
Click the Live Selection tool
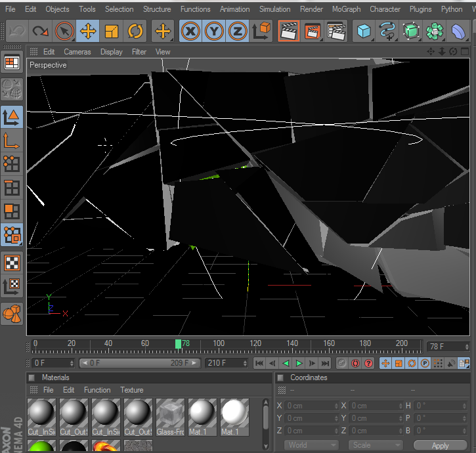tap(64, 31)
